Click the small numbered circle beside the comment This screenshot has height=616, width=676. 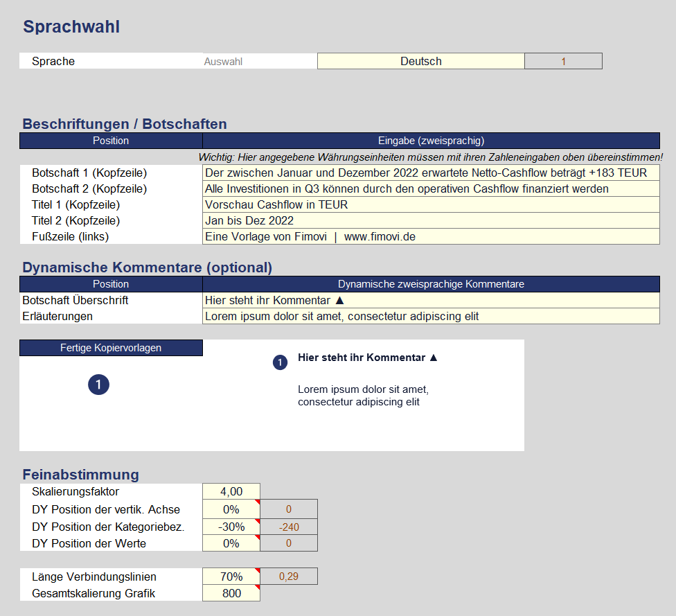281,362
